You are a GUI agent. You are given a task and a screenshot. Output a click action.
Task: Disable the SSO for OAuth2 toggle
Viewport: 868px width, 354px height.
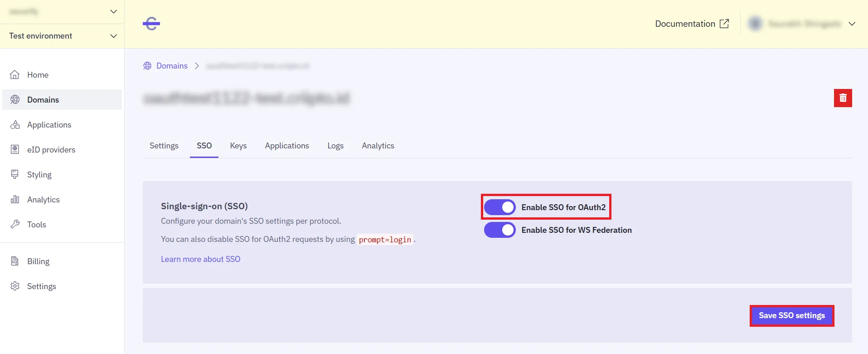[499, 207]
